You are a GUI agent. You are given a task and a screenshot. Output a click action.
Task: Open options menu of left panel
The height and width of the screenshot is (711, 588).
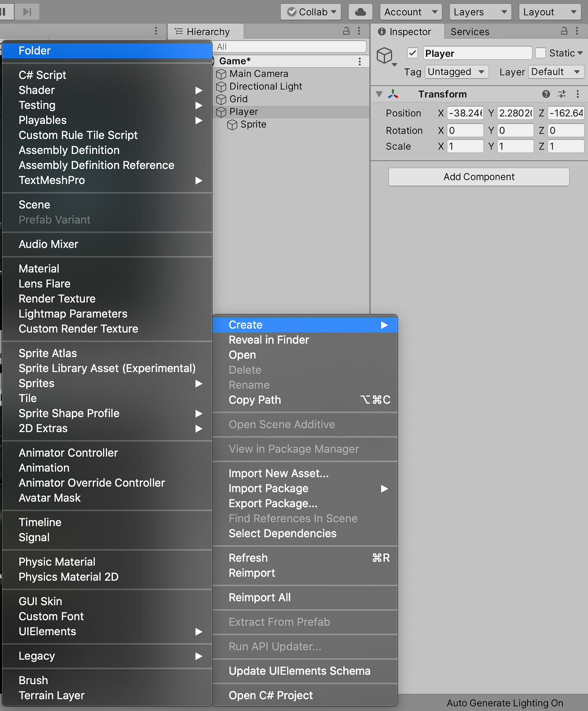point(156,31)
